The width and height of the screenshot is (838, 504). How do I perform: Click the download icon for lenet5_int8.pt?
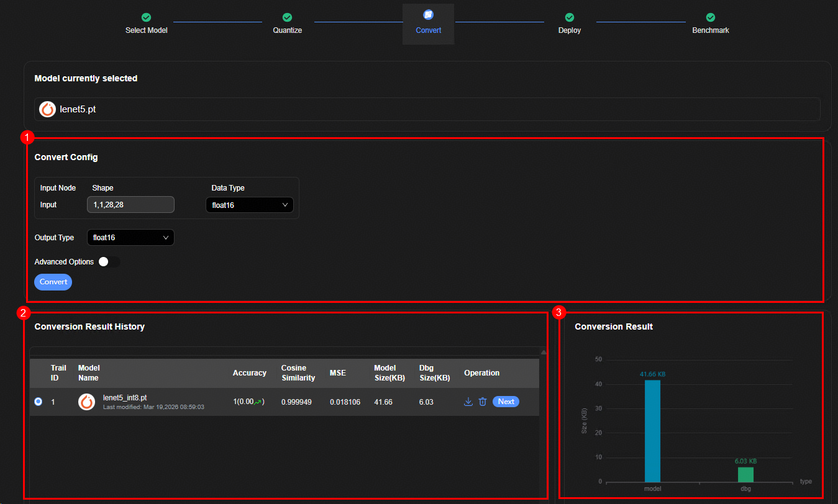click(x=468, y=402)
